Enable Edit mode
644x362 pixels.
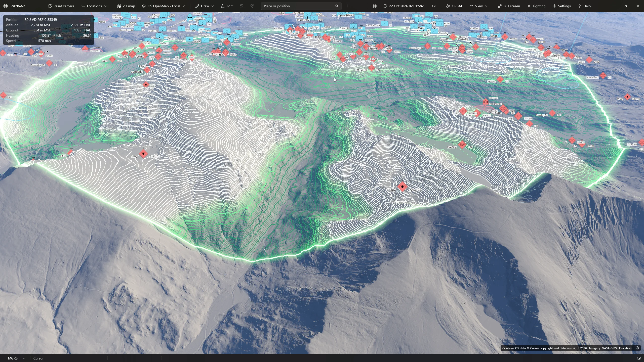227,6
